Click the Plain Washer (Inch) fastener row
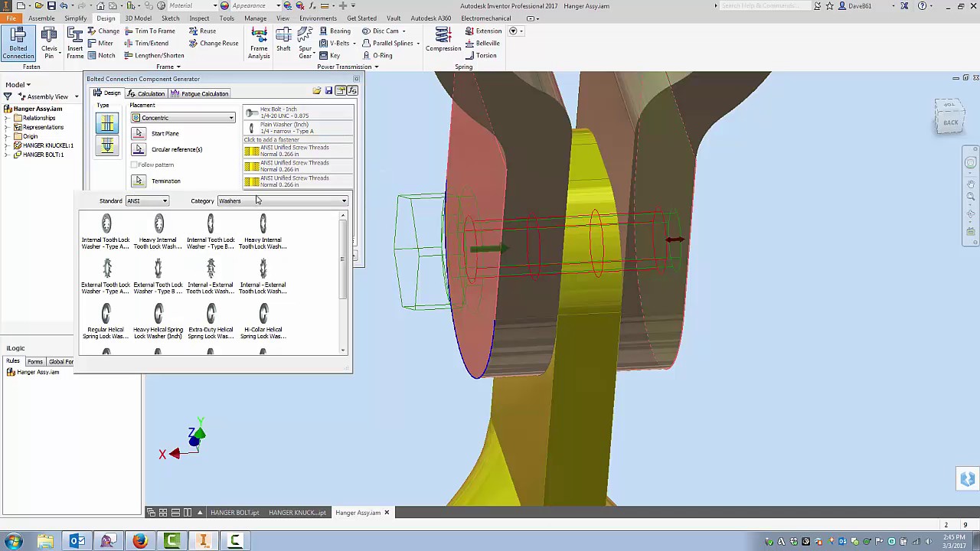Viewport: 980px width, 551px height. pyautogui.click(x=299, y=128)
